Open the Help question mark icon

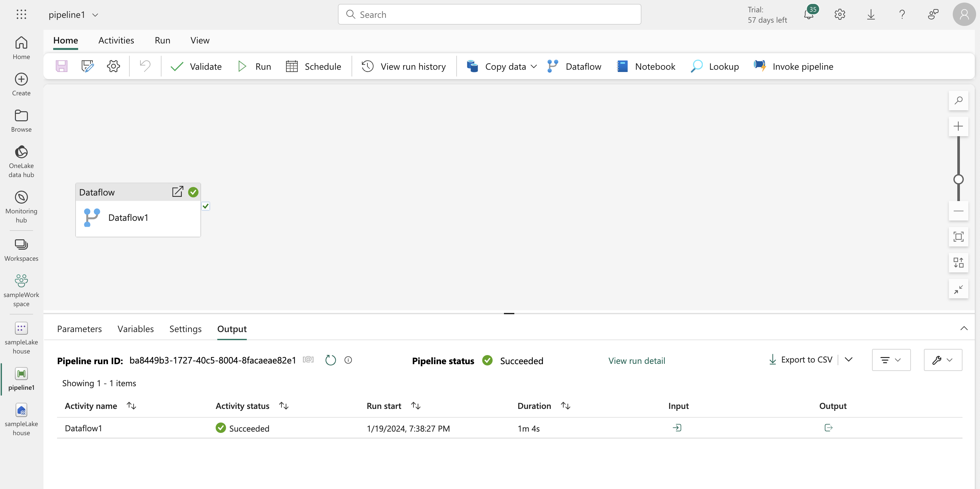[902, 15]
